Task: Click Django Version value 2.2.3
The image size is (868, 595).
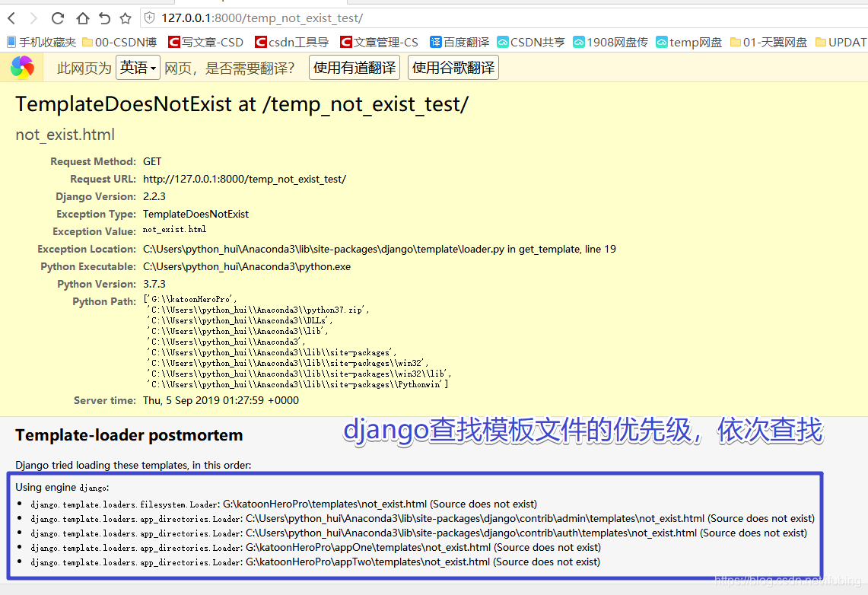Action: pyautogui.click(x=154, y=196)
